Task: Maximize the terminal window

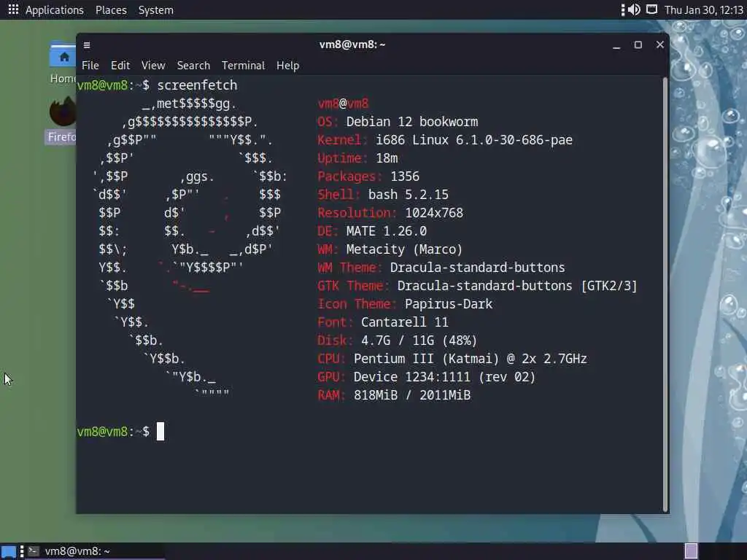Action: pyautogui.click(x=638, y=44)
